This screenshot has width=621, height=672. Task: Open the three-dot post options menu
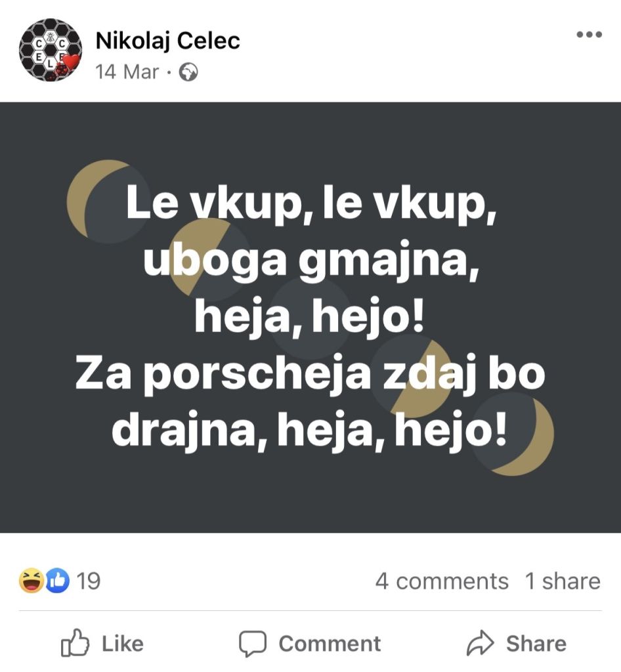(588, 35)
